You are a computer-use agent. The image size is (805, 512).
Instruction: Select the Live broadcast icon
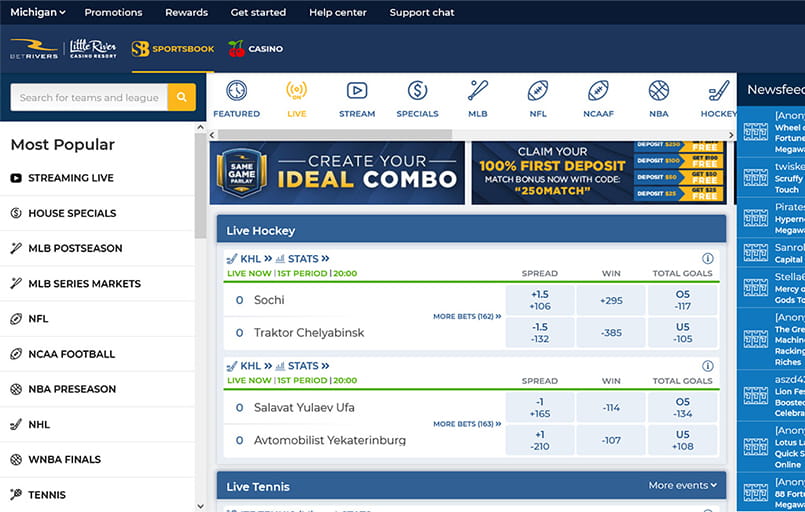click(x=296, y=91)
